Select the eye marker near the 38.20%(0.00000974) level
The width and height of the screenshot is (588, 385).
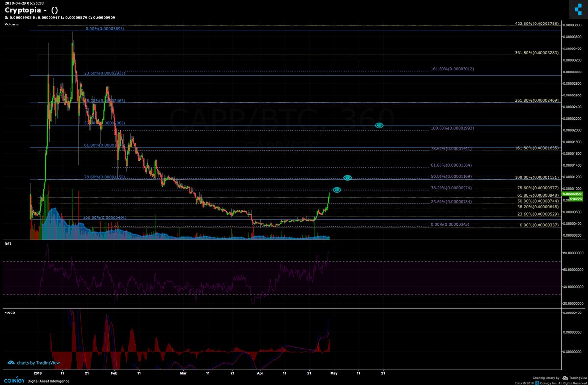pos(337,190)
